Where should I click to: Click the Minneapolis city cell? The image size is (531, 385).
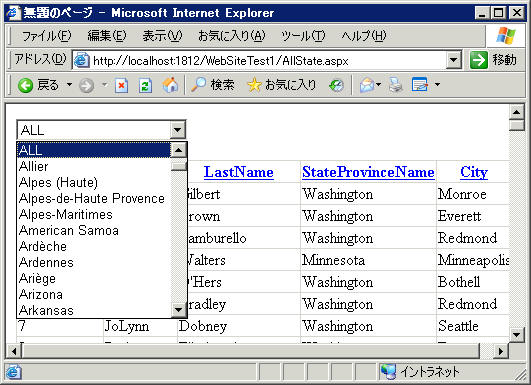pyautogui.click(x=473, y=260)
